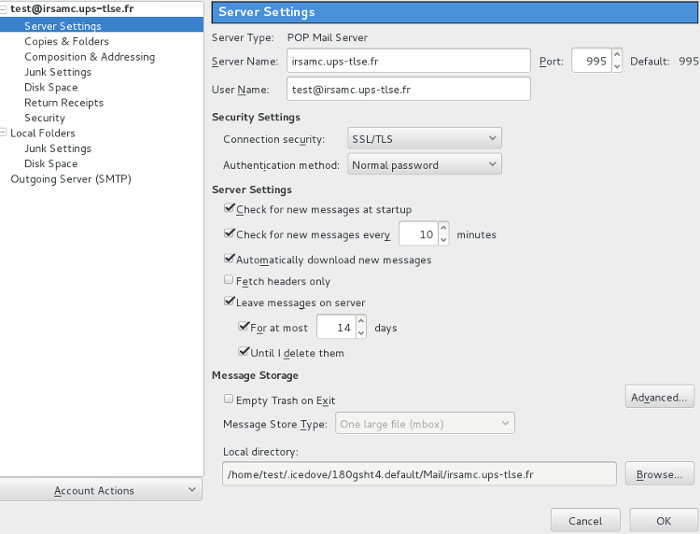Viewport: 700px width, 534px height.
Task: Collapse the test@irsamc.ups-tlse.fr account tree
Action: click(5, 9)
